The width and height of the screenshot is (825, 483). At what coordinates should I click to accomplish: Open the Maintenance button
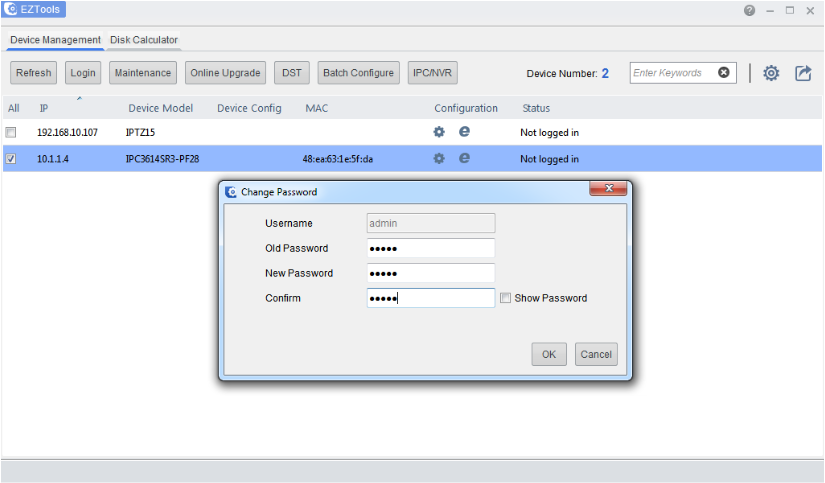[143, 73]
